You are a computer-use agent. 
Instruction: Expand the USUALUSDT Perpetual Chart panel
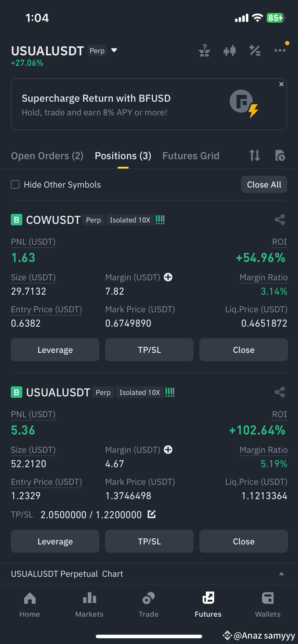281,574
